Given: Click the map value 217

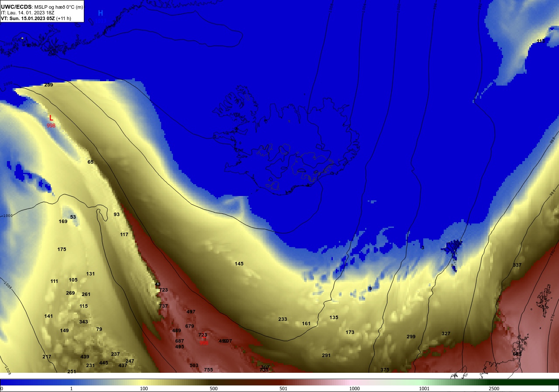Looking at the screenshot, I should click(x=47, y=357).
